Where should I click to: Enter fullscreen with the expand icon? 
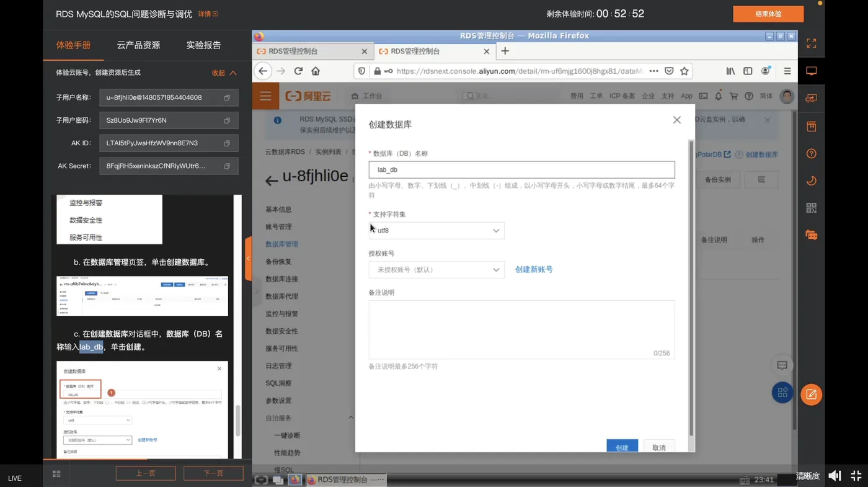click(811, 43)
